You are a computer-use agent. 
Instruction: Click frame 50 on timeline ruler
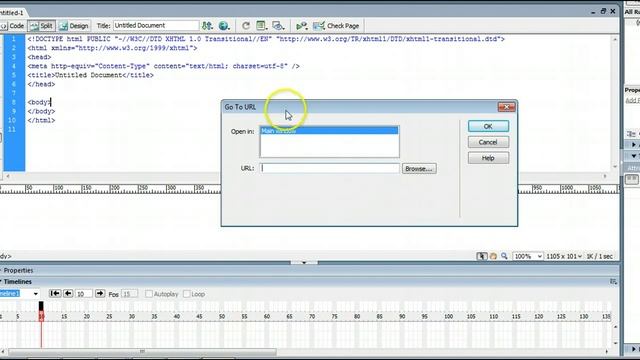click(222, 316)
